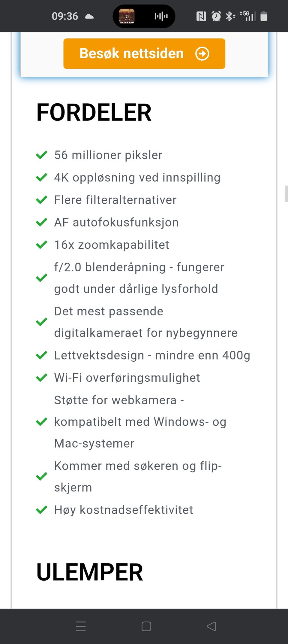This screenshot has height=644, width=288.
Task: Tap the audio waveform icon in pill
Action: click(161, 16)
